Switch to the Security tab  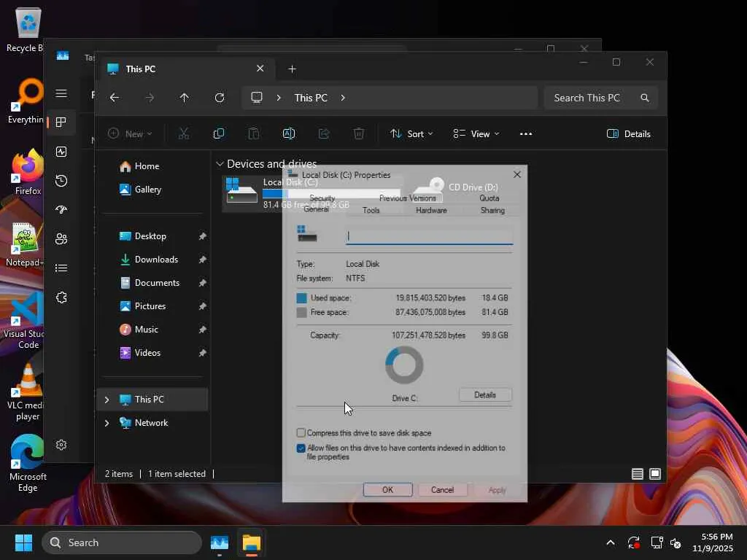click(x=322, y=198)
